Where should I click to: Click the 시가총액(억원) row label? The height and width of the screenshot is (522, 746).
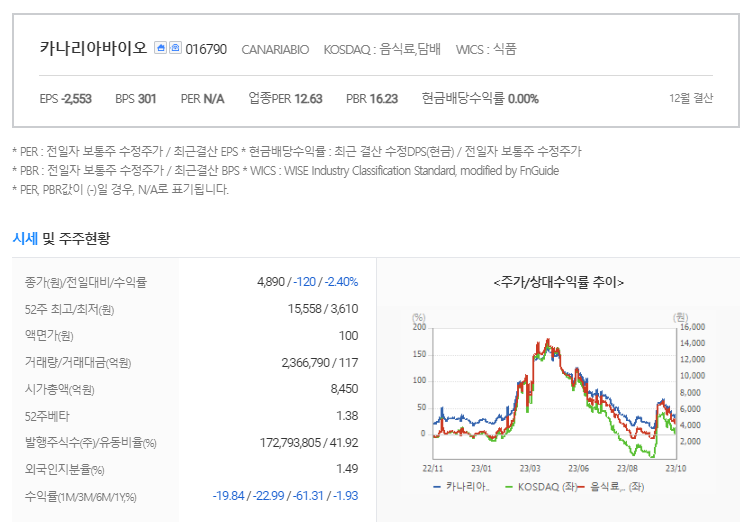(x=59, y=390)
